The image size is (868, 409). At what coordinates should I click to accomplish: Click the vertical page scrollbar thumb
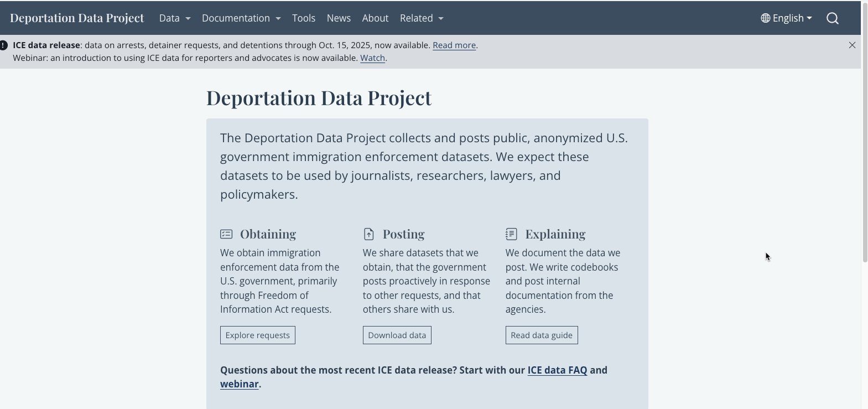coord(865,133)
